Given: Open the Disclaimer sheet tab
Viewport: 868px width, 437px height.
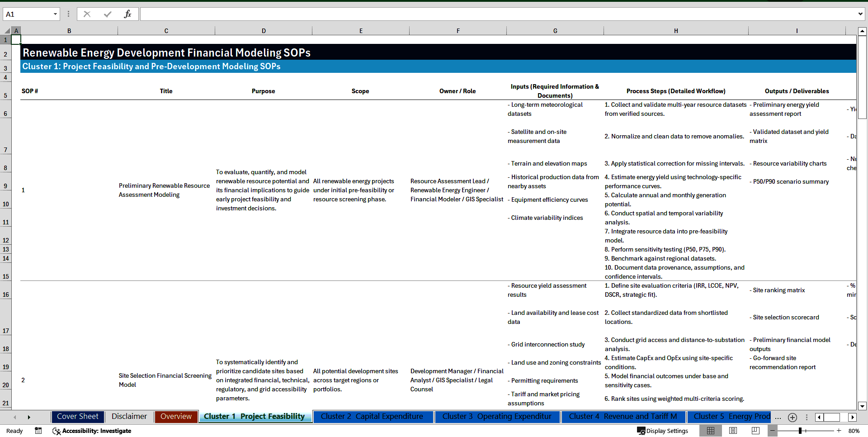Looking at the screenshot, I should pyautogui.click(x=129, y=417).
